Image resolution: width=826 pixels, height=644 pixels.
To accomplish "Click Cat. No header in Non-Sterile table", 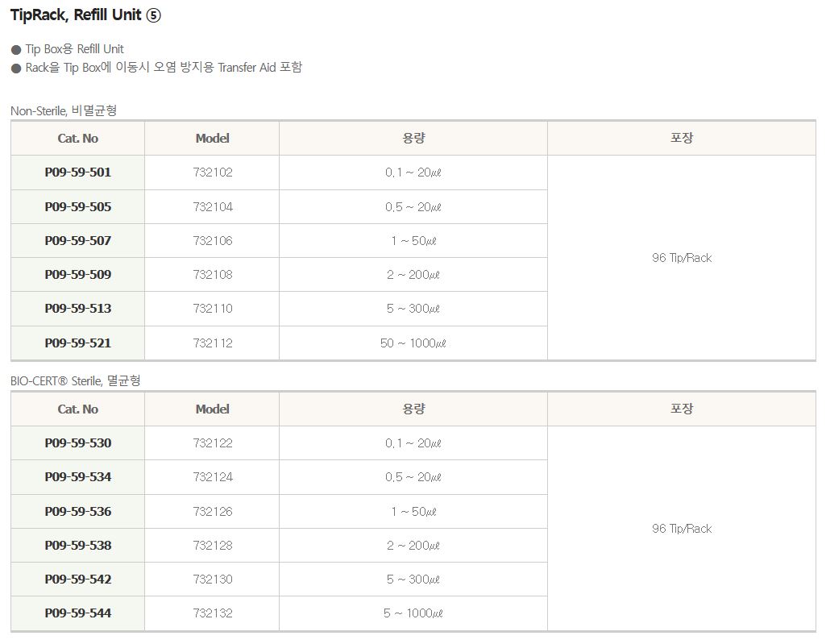I will (78, 139).
